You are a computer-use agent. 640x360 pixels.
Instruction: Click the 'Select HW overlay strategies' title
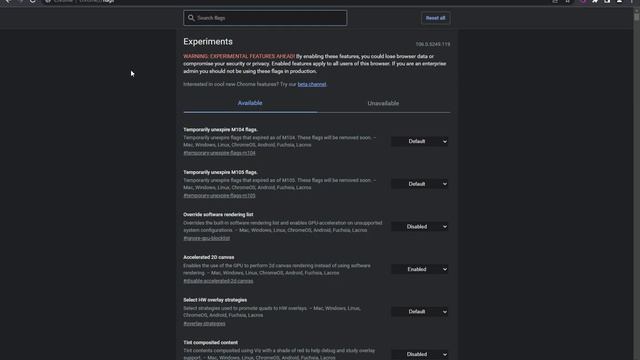[215, 300]
